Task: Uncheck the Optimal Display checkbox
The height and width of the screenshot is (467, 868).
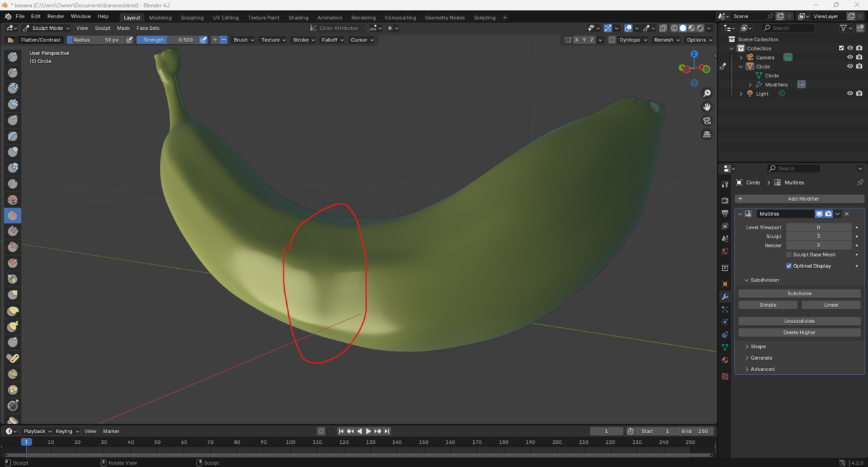Action: (x=789, y=266)
